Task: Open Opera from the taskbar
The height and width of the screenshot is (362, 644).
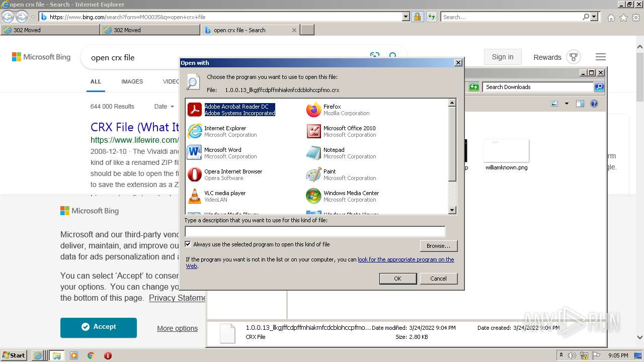Action: [108, 355]
